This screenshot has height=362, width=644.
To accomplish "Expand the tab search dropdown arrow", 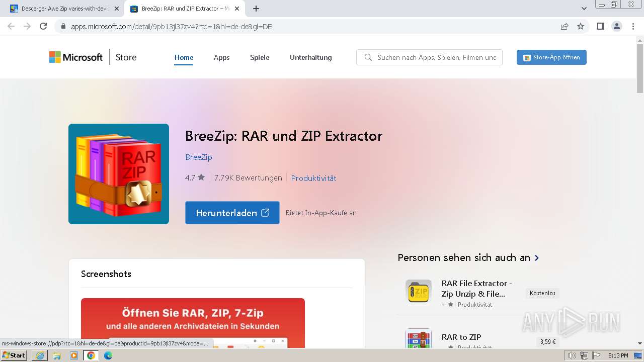I will coord(584,9).
